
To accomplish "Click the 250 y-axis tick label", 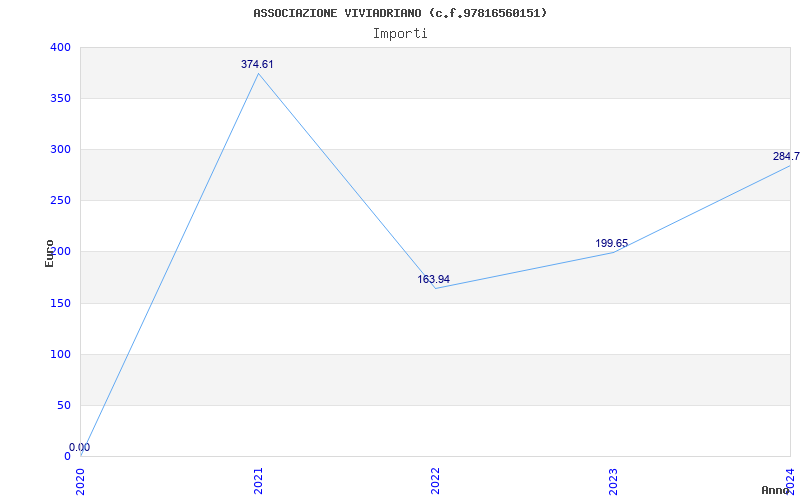I will [60, 201].
